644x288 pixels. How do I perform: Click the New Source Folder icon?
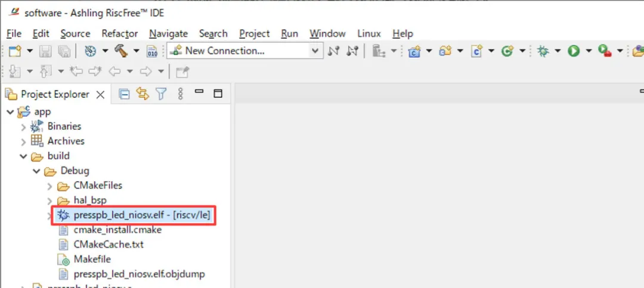tap(445, 51)
